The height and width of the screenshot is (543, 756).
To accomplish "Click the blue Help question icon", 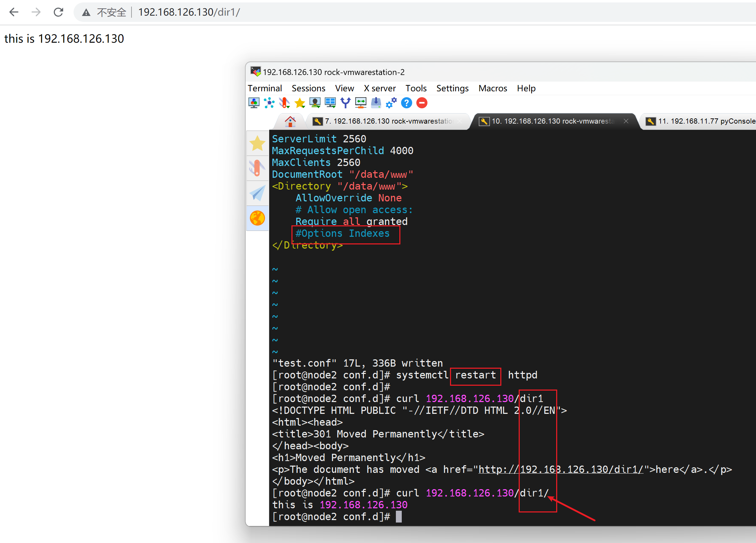I will tap(407, 103).
